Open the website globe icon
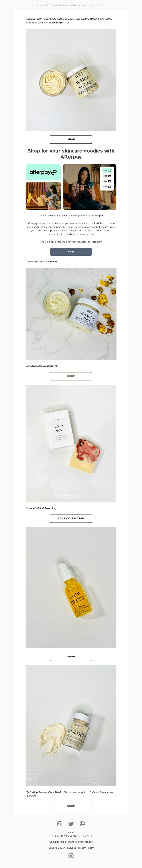The height and width of the screenshot is (868, 142). click(82, 823)
